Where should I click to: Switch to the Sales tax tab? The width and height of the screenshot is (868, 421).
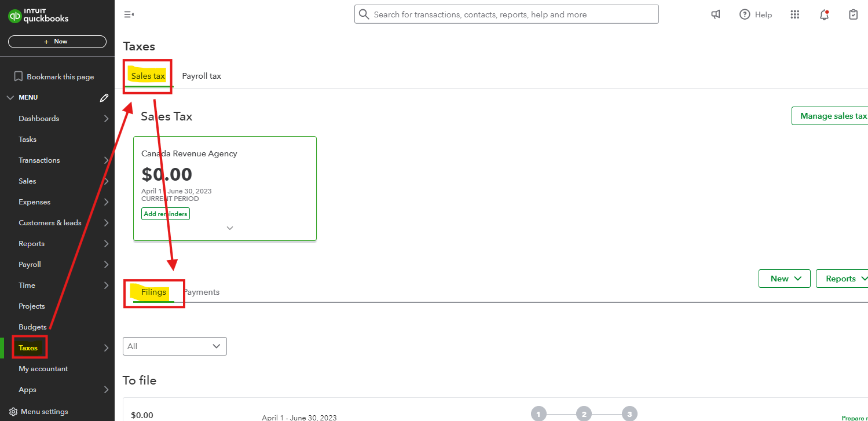coord(148,76)
